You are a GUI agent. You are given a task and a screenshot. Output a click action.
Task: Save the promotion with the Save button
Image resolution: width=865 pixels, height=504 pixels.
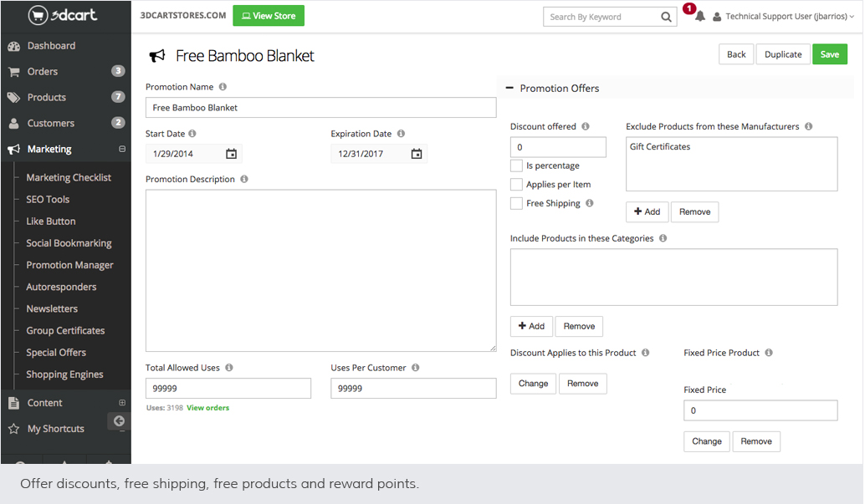click(829, 54)
